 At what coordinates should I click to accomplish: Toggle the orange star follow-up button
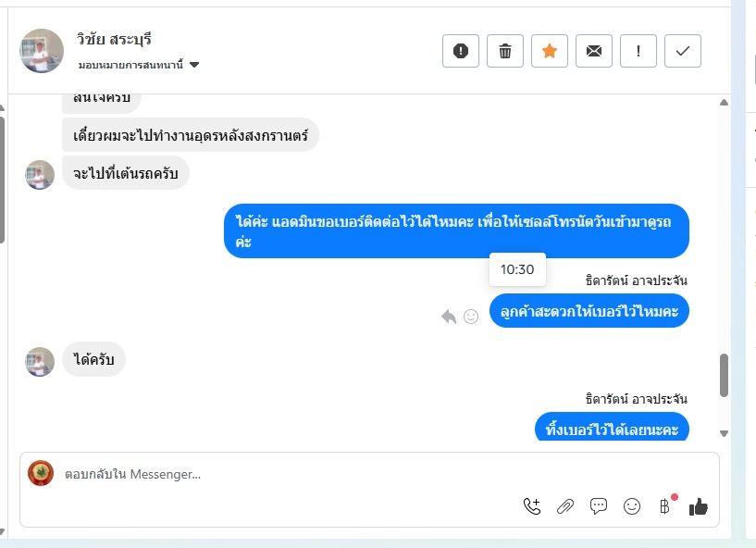(x=550, y=51)
